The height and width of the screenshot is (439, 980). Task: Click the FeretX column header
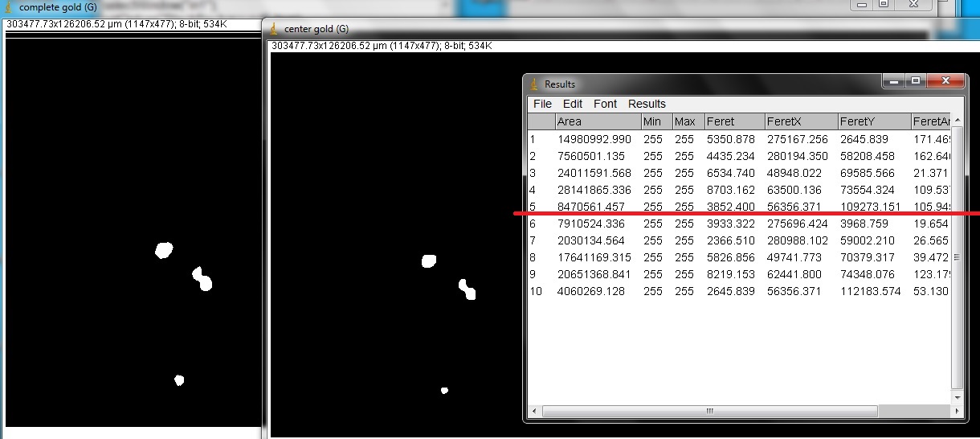(799, 121)
